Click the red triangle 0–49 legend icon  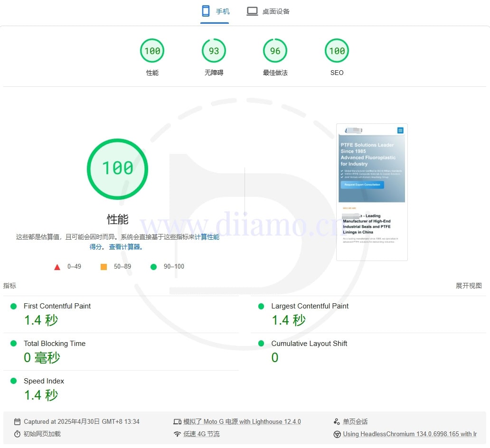coord(57,267)
